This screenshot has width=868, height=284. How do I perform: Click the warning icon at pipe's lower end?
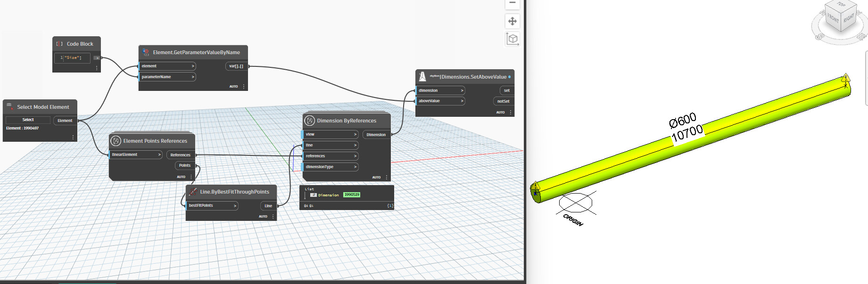(x=535, y=186)
